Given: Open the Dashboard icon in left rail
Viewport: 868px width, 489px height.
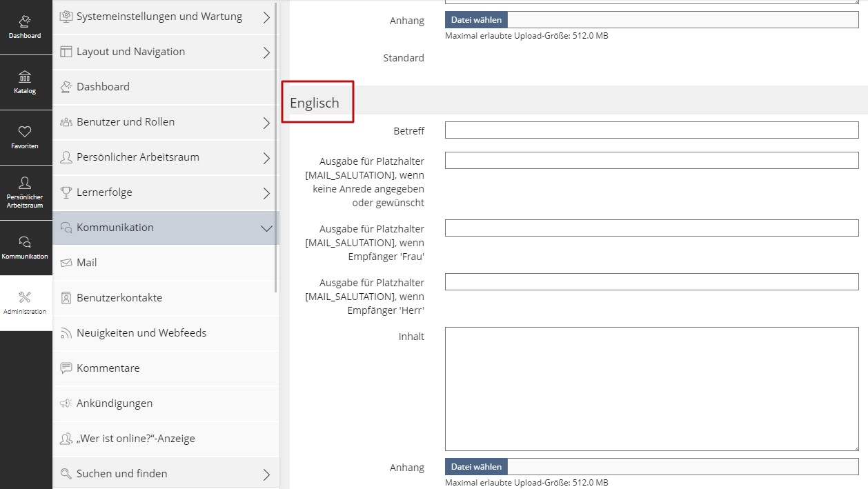Looking at the screenshot, I should click(25, 22).
